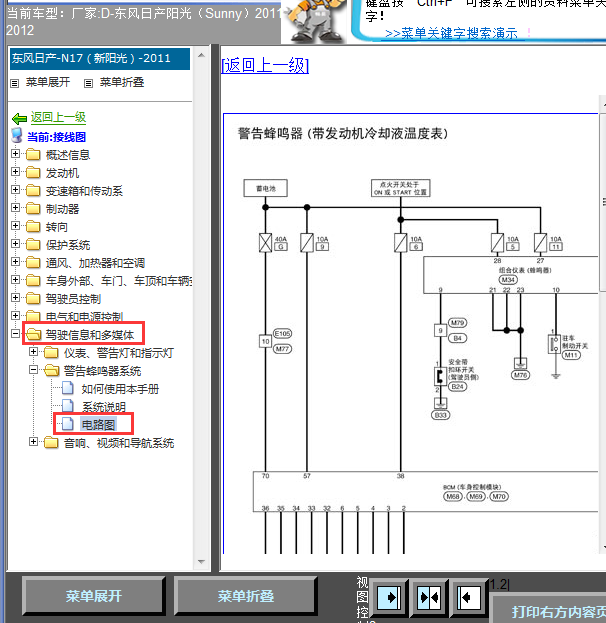Click the green 返回上一级 link in sidebar
Viewport: 606px width, 623px height.
coord(58,117)
